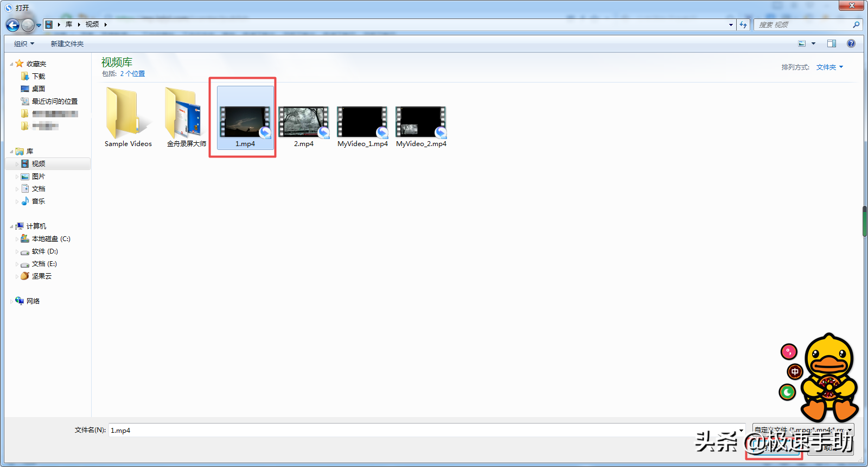Click the refresh button next to address bar
Image resolution: width=868 pixels, height=467 pixels.
click(x=743, y=24)
